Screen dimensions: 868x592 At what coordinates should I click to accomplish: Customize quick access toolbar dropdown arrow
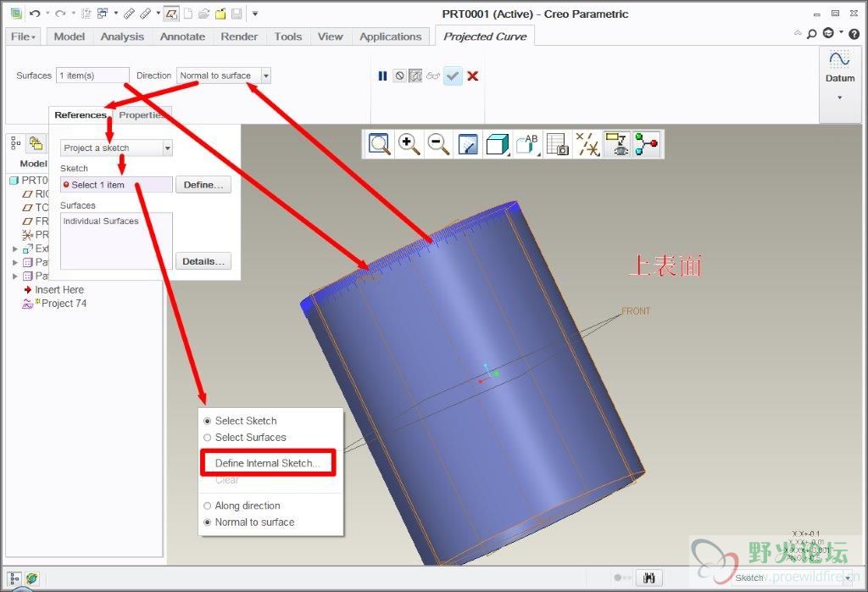tap(255, 14)
